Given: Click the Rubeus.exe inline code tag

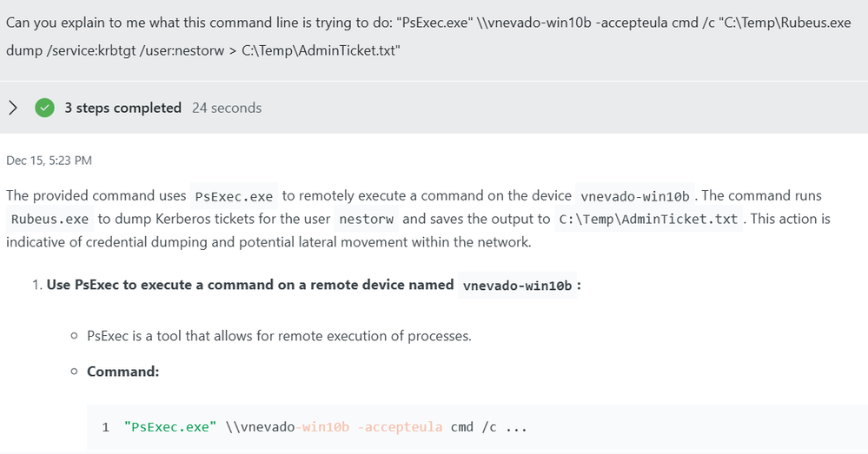Looking at the screenshot, I should click(x=50, y=220).
